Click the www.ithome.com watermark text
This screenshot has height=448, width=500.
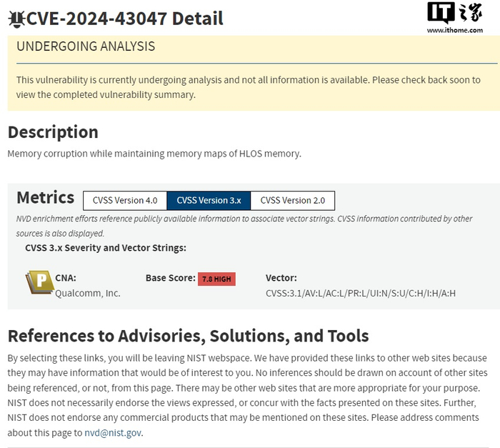pos(454,31)
